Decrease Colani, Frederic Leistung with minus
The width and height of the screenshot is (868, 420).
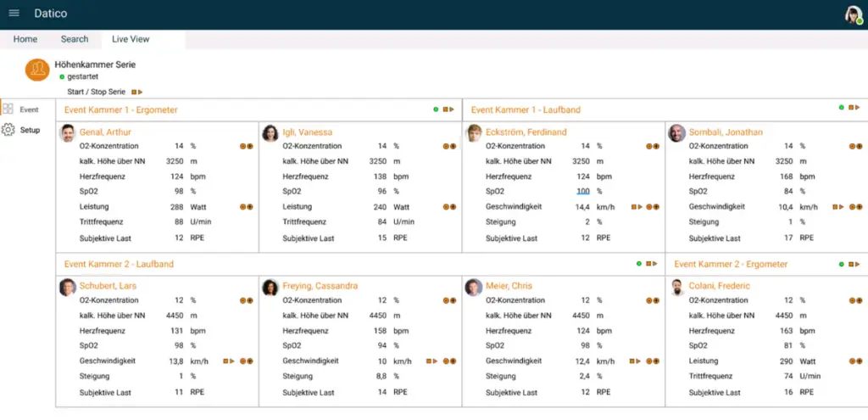852,361
